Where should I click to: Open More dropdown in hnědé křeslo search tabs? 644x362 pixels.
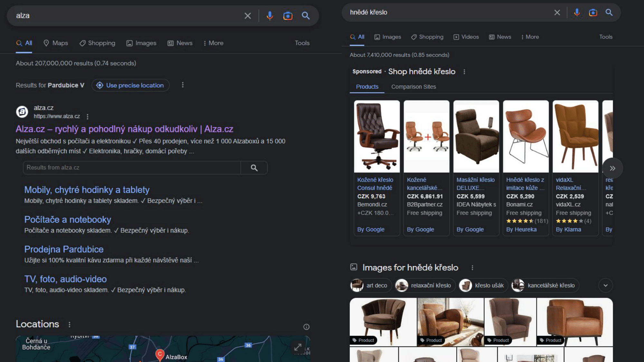[x=530, y=37]
